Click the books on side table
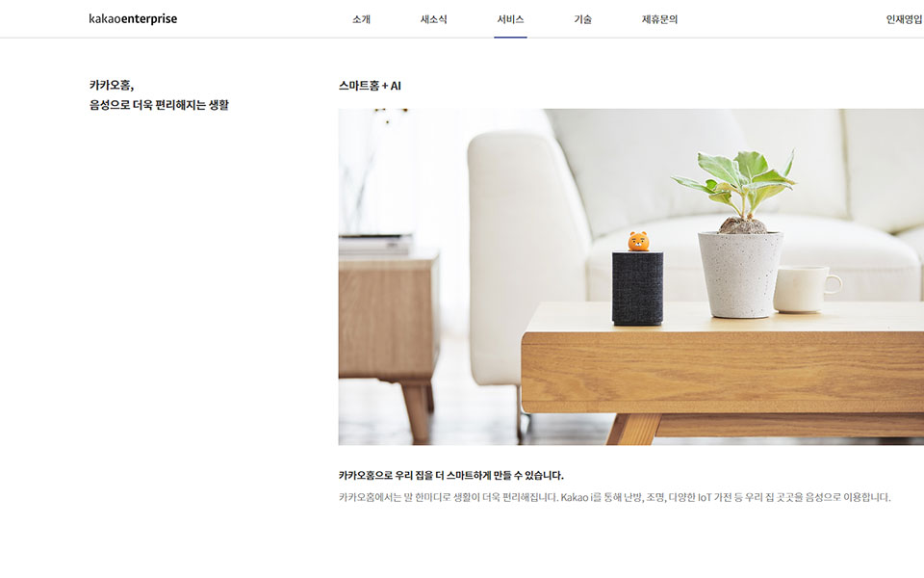Screen dimensions: 924x578 (374, 244)
